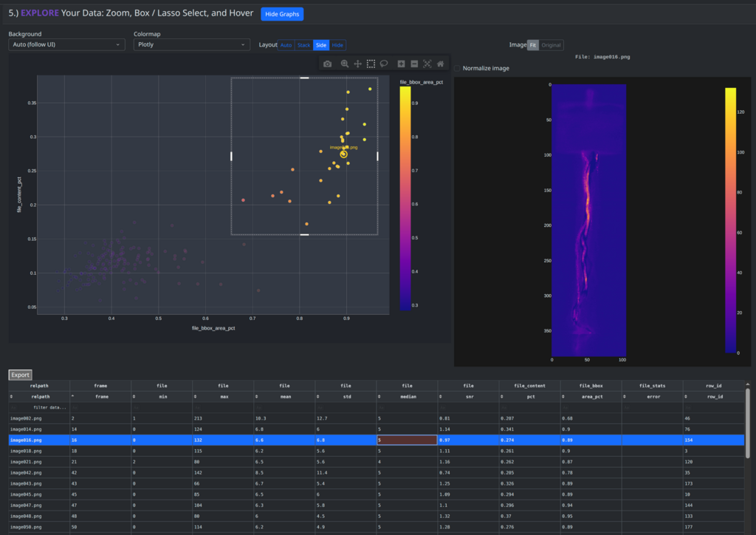
Task: Sort table by max column arrow
Action: point(195,397)
